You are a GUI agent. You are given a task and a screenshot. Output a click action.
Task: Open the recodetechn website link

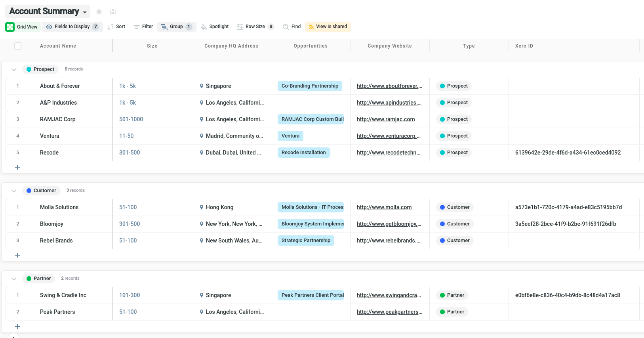coord(389,153)
